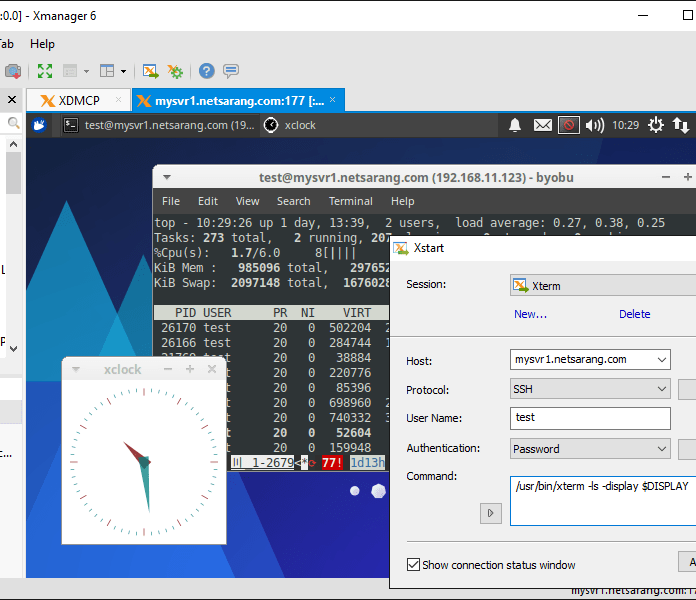Click process row 26166 test
This screenshot has width=696, height=600.
pos(271,343)
